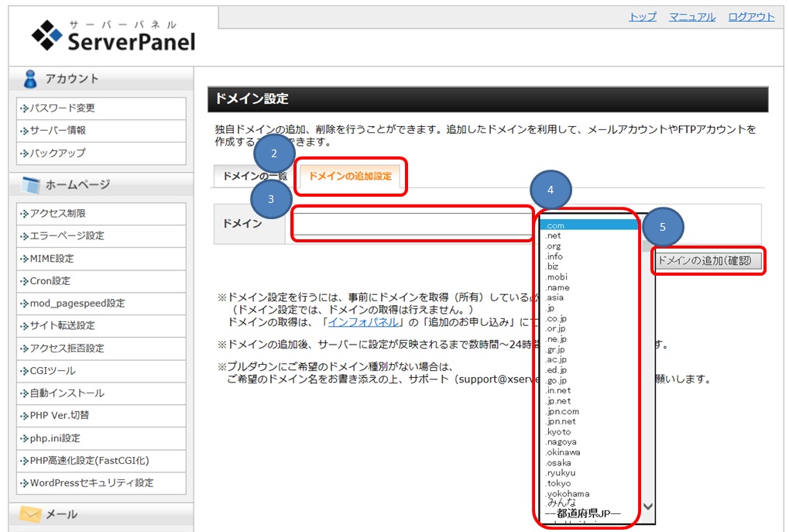This screenshot has height=532, width=789.
Task: Click the Homepage section icon
Action: [30, 185]
